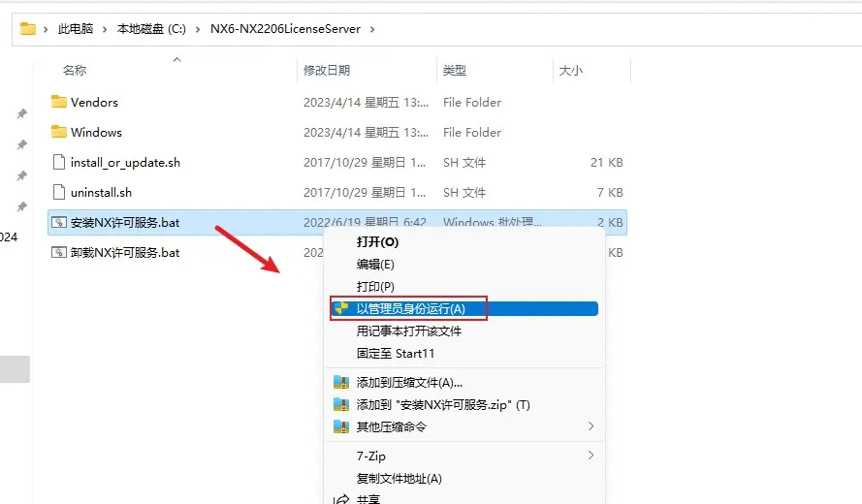Click the share icon at the menu bottom
862x504 pixels.
pyautogui.click(x=341, y=499)
